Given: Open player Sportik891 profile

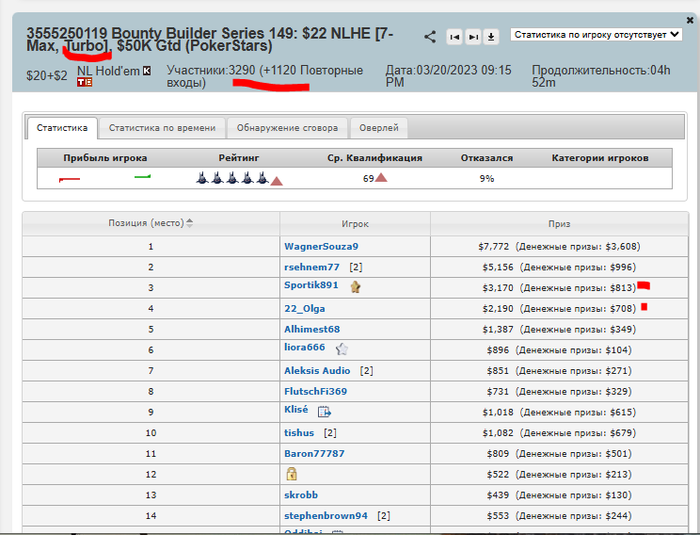Looking at the screenshot, I should point(311,285).
